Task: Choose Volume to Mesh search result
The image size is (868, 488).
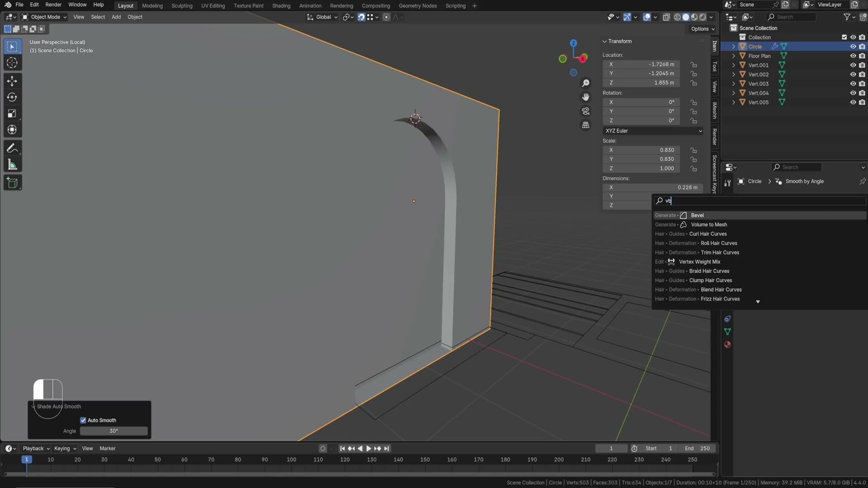Action: click(x=759, y=225)
